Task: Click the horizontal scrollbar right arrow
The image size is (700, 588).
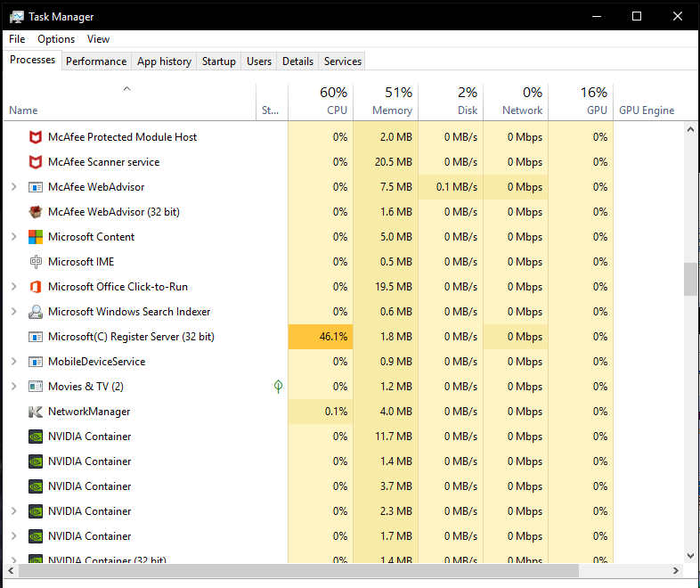Action: click(x=675, y=570)
